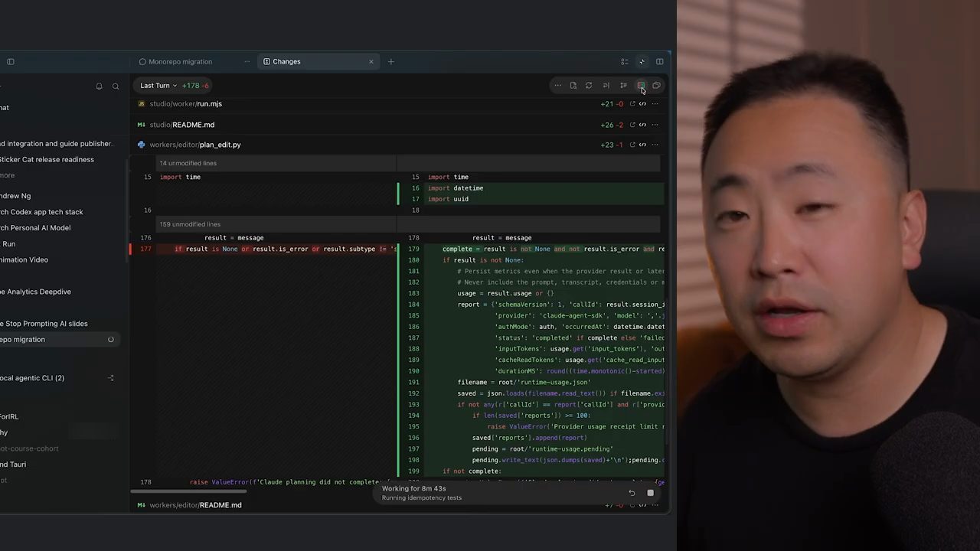Stop the running task square button

pos(651,493)
